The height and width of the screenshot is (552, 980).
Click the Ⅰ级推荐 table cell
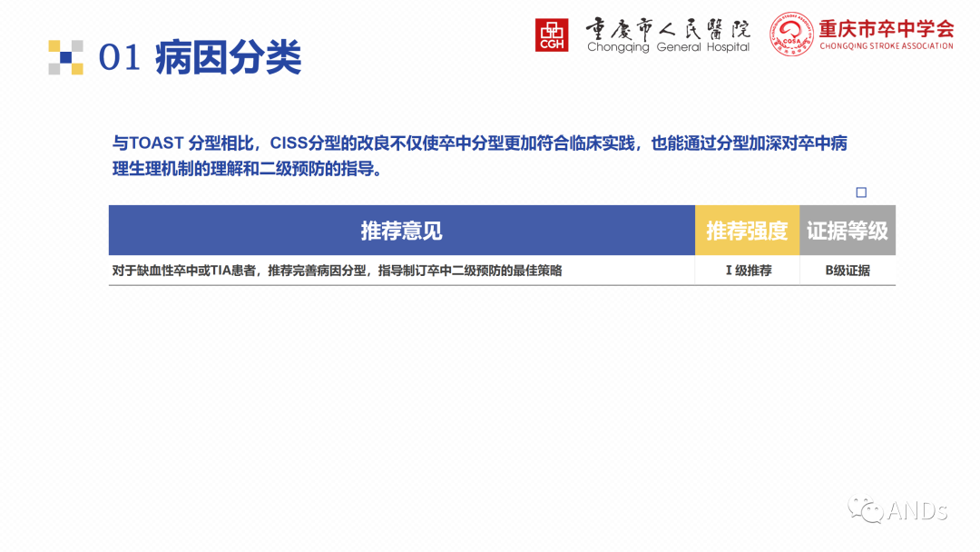click(748, 270)
